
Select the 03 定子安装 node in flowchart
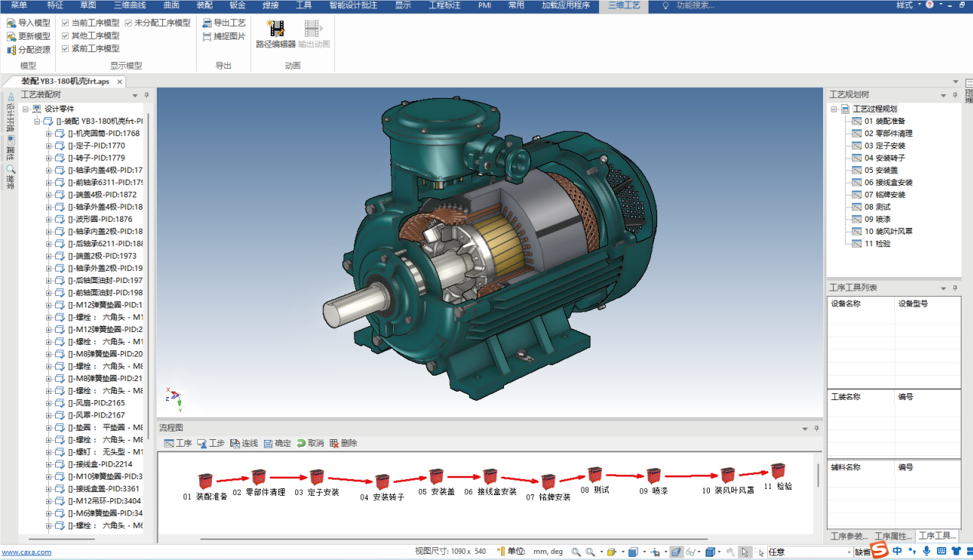pyautogui.click(x=317, y=477)
